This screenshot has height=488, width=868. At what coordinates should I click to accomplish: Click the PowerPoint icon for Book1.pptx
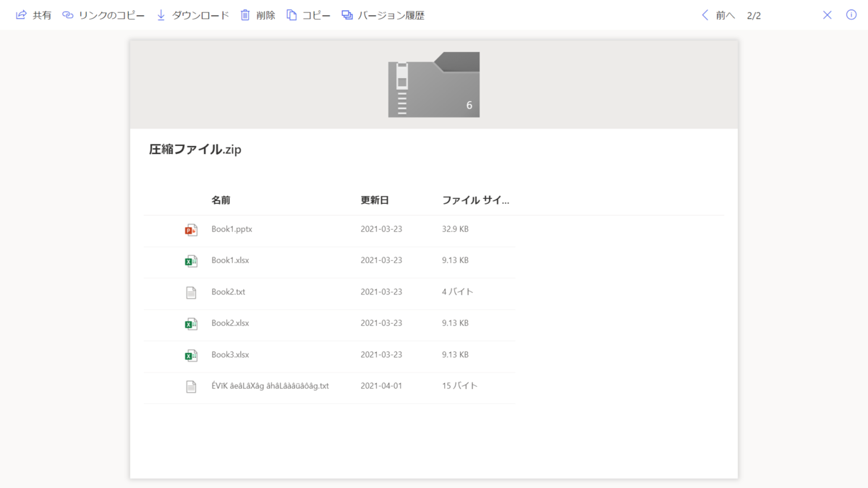[191, 230]
